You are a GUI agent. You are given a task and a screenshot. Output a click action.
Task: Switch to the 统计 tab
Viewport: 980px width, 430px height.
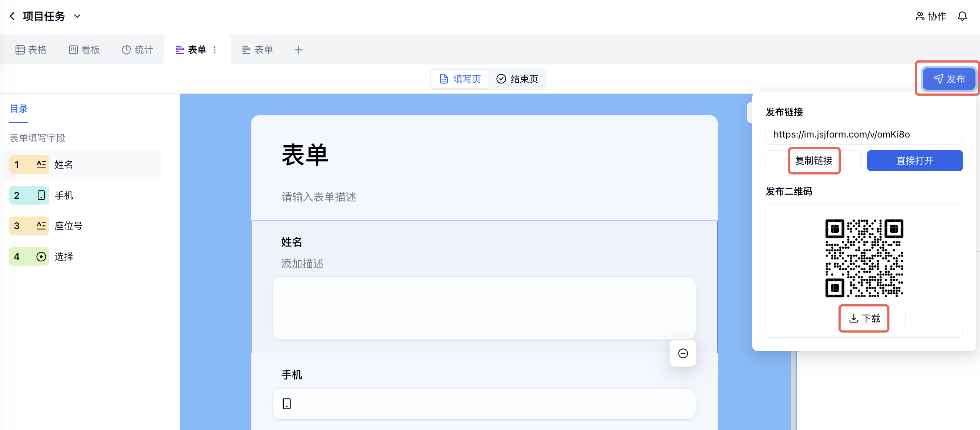pyautogui.click(x=137, y=50)
